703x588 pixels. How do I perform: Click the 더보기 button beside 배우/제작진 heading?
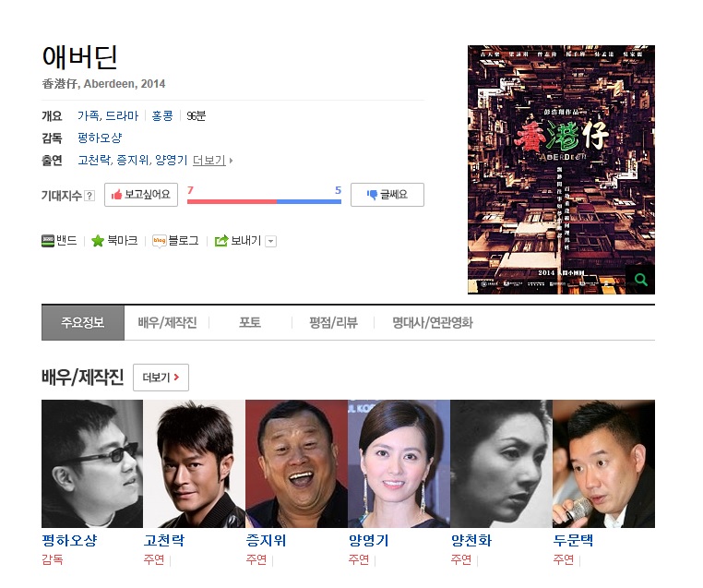click(161, 378)
